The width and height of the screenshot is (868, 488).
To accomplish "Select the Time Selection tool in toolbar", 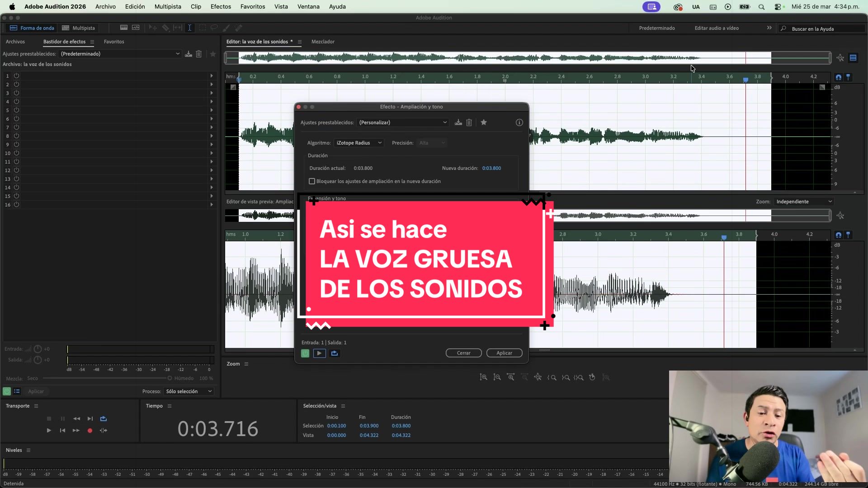I will tap(189, 28).
